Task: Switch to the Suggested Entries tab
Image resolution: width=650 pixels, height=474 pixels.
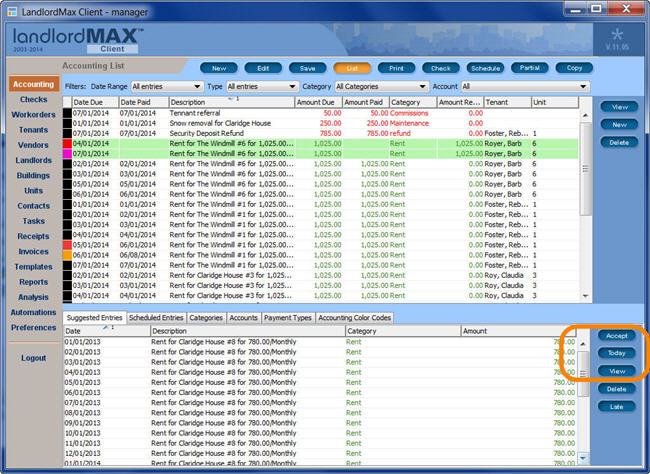Action: click(x=95, y=318)
